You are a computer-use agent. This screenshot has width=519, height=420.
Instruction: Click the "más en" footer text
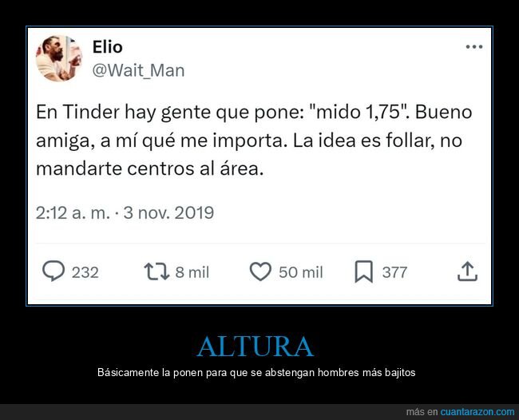click(422, 412)
